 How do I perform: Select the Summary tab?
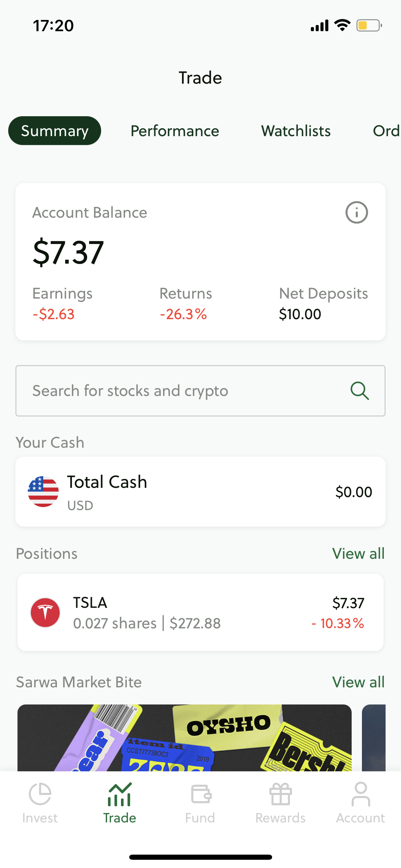point(55,131)
